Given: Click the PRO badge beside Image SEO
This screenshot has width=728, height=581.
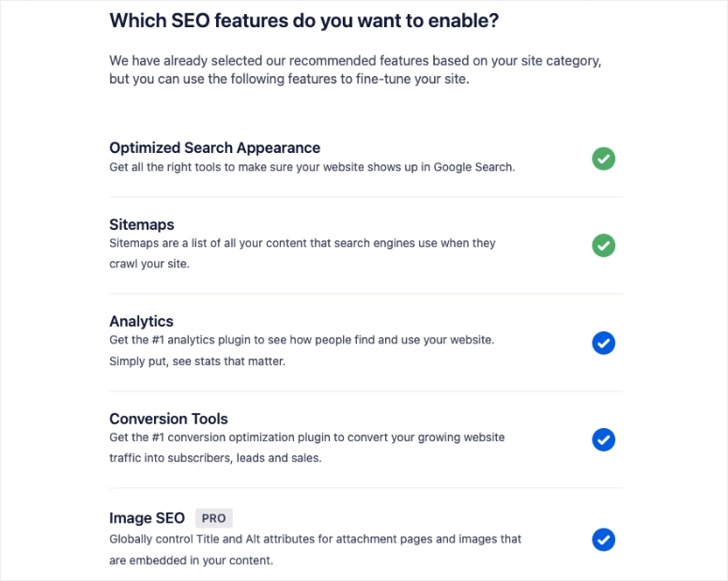Looking at the screenshot, I should pyautogui.click(x=213, y=518).
